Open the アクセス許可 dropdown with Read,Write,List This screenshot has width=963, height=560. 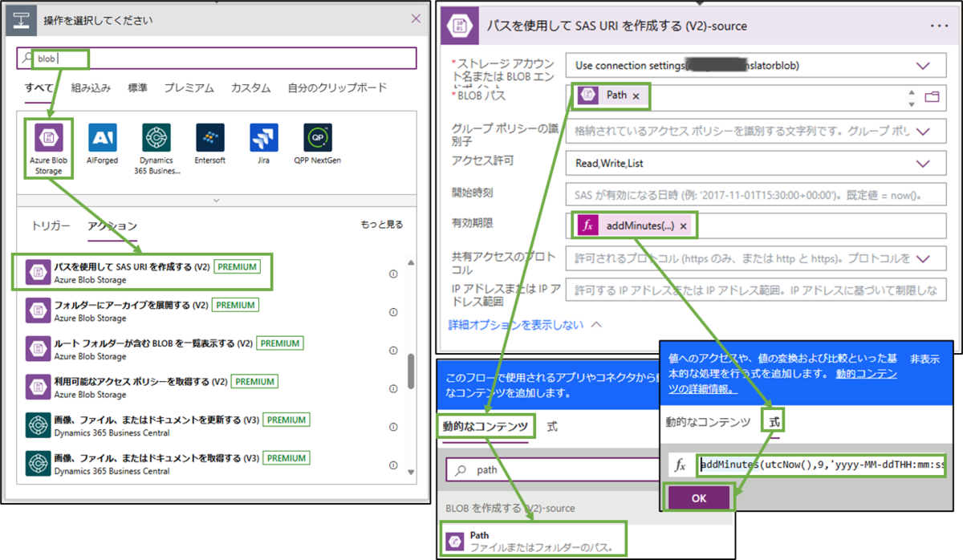(923, 163)
